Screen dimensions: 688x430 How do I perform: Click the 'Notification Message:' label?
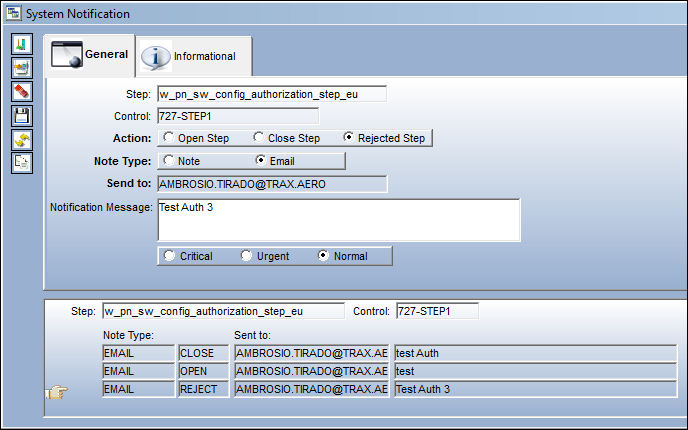click(101, 207)
